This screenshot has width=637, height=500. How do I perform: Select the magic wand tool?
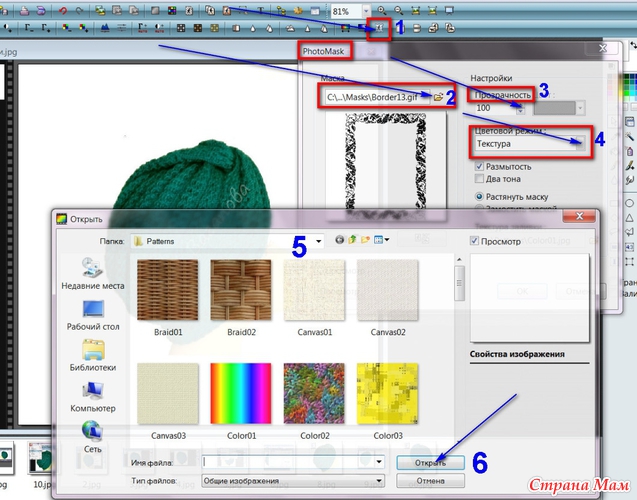click(629, 137)
